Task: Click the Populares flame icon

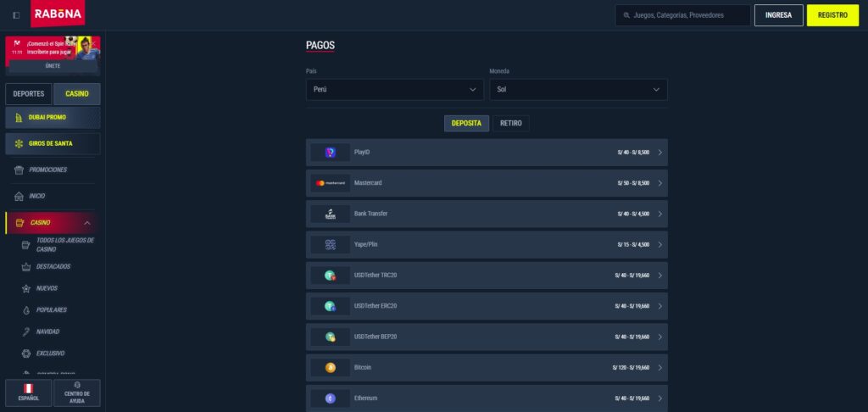Action: (25, 310)
